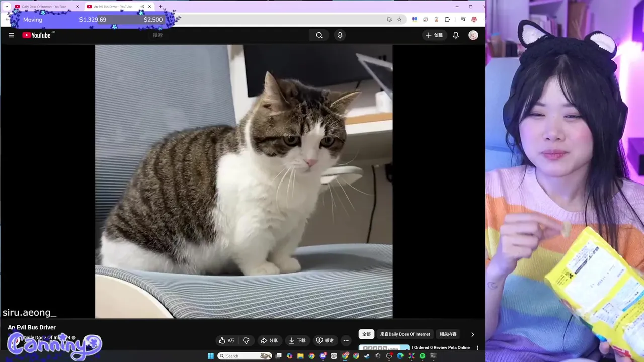The image size is (644, 362).
Task: Select the 来自Daily Dose Of Internet chip
Action: [405, 334]
